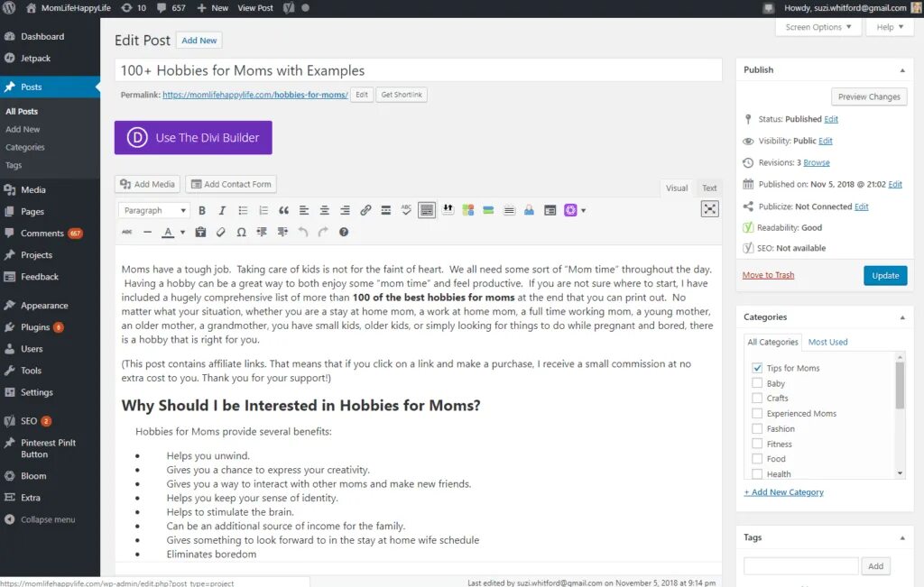Check the Health category
The image size is (924, 587).
point(757,474)
